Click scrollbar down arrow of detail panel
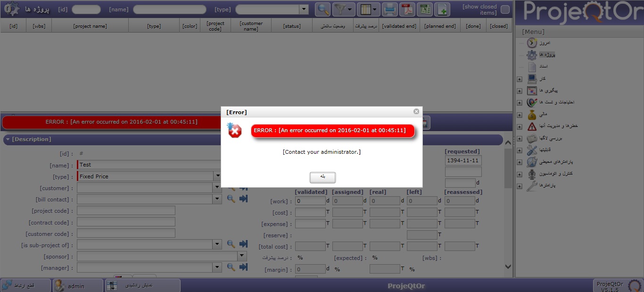This screenshot has height=292, width=644. click(x=508, y=267)
